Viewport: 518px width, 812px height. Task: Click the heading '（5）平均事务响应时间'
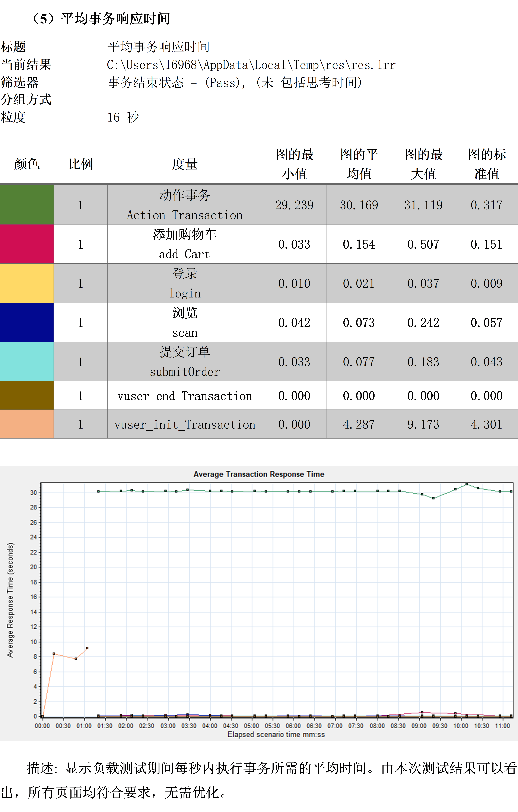point(99,19)
